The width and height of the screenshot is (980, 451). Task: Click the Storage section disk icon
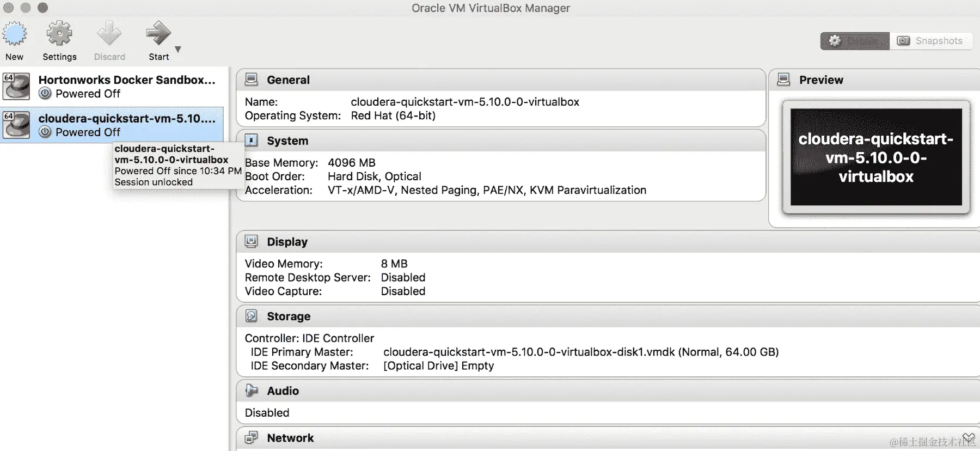click(251, 316)
